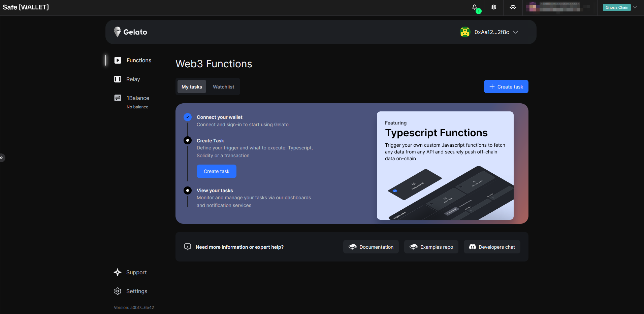Click the Settings gear icon
This screenshot has height=314, width=644.
coord(118,291)
